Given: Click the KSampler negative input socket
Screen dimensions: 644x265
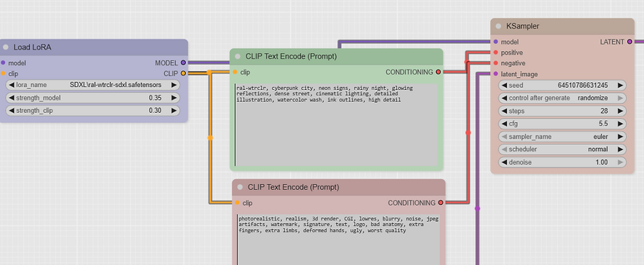Looking at the screenshot, I should pos(495,63).
